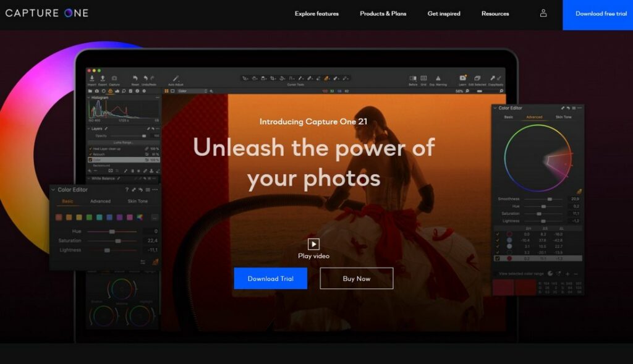Switch to Basic tab in right Color Editor
Image resolution: width=633 pixels, height=364 pixels.
pyautogui.click(x=509, y=117)
